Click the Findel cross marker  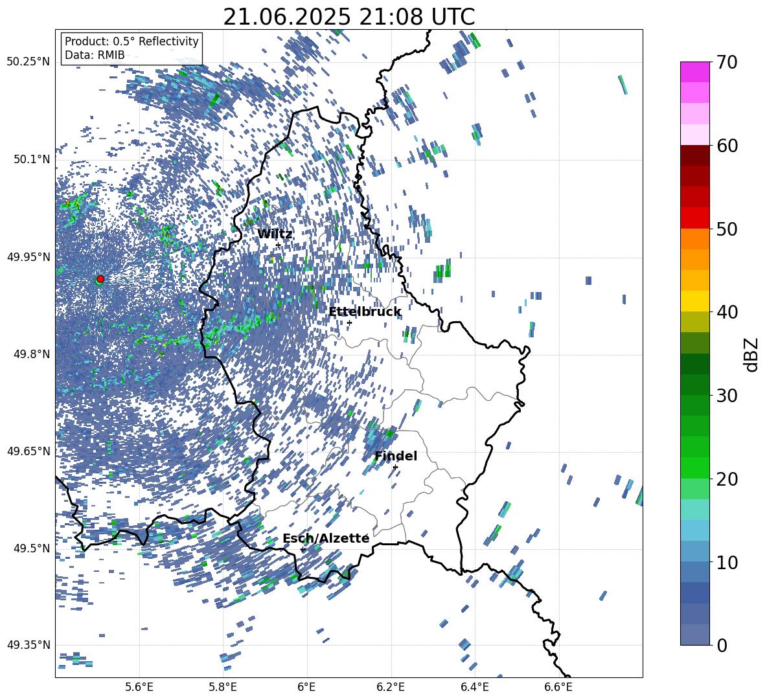coord(395,468)
